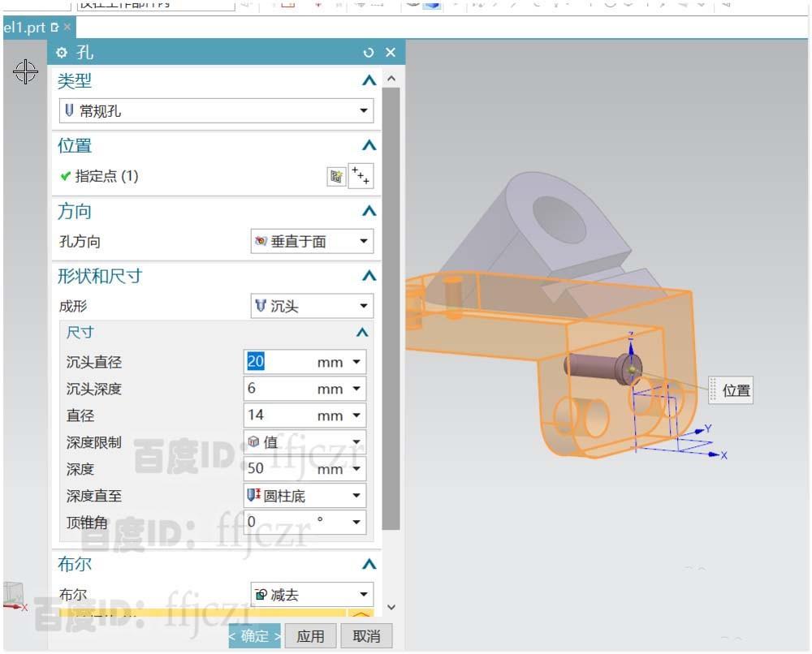Click the gear icon in the 孔 dialog title
This screenshot has height=654, width=812.
(x=61, y=52)
